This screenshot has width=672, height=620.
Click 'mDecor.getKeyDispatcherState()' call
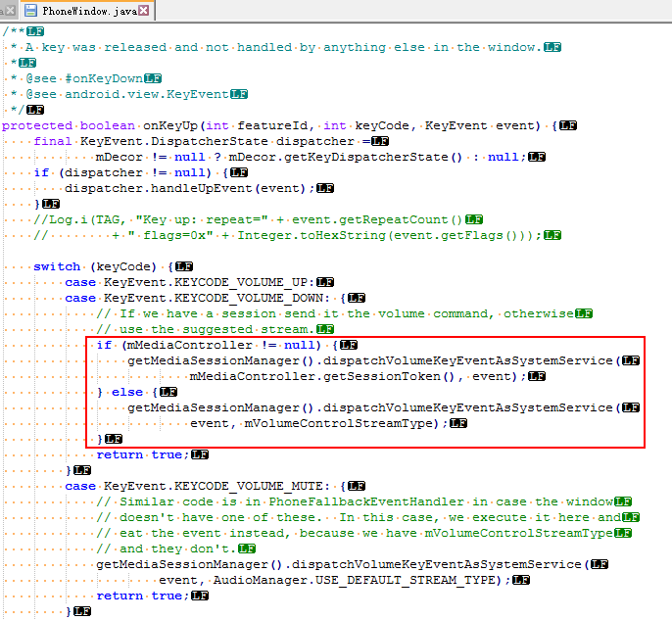coord(345,158)
